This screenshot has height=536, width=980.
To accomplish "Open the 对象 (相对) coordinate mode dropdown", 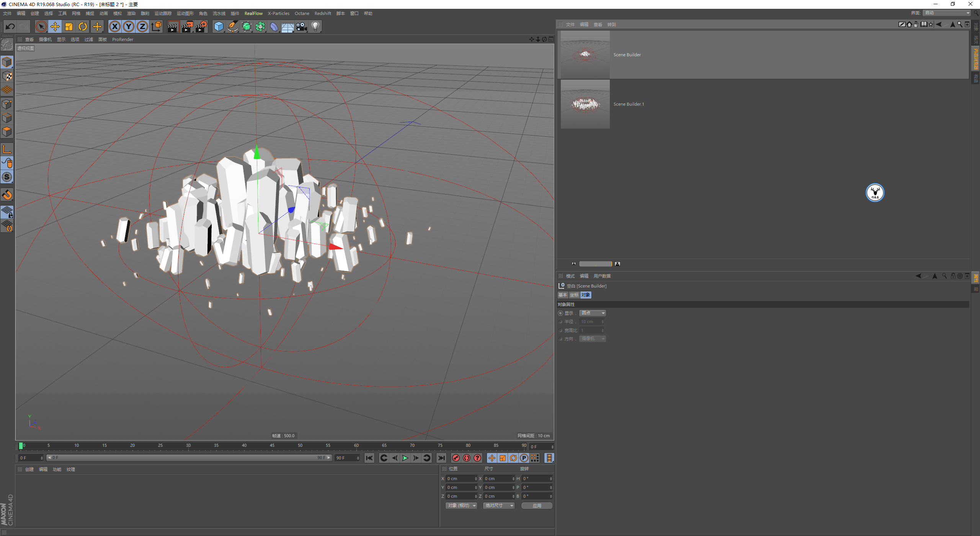I will 461,505.
